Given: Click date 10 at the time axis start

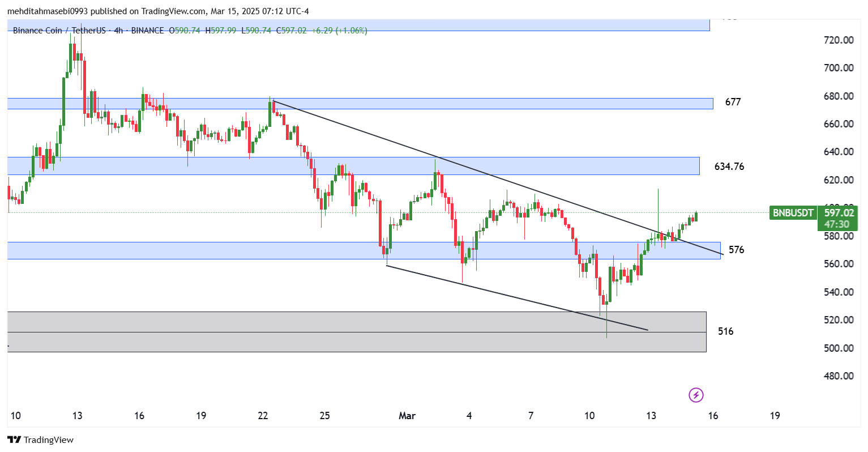Looking at the screenshot, I should coord(15,416).
